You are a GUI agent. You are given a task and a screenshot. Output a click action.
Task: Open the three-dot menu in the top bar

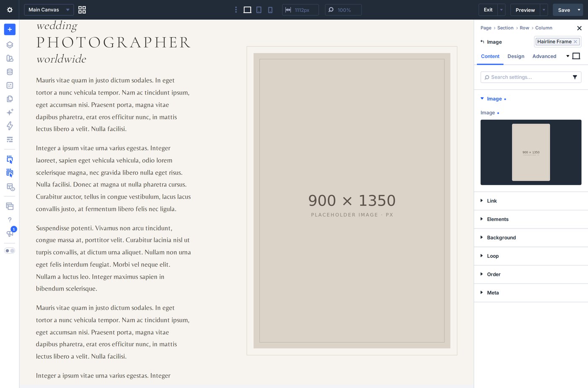pos(236,10)
